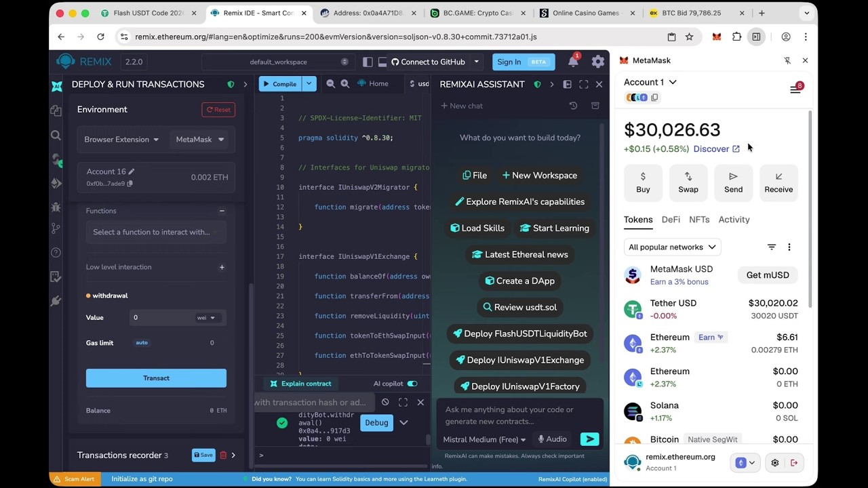Open the All popular networks dropdown

[672, 247]
